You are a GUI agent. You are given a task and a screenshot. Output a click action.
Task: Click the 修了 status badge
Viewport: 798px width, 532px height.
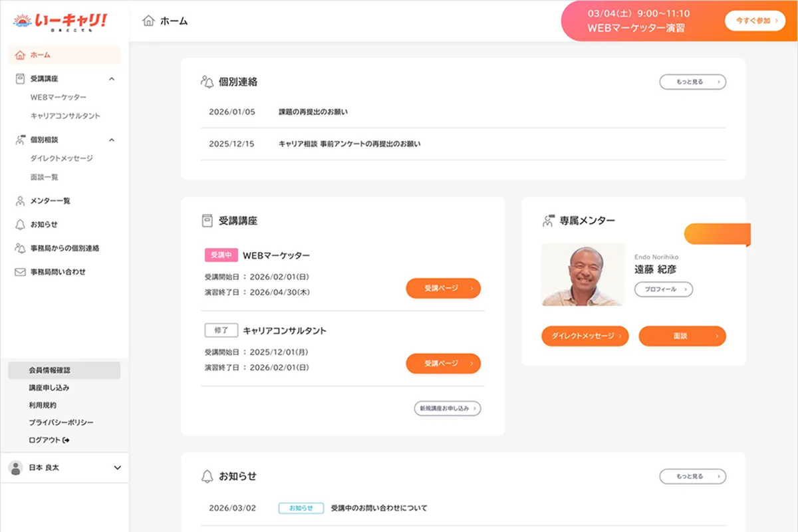tap(221, 331)
